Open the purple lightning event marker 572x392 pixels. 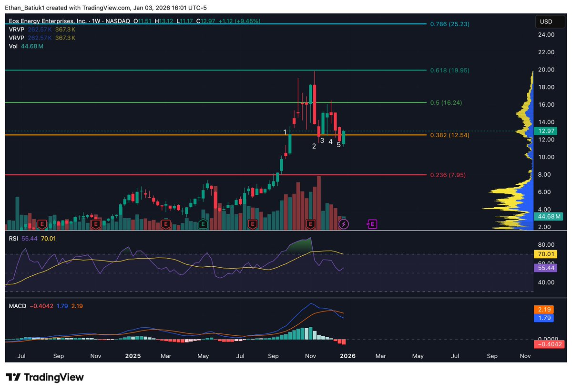point(343,223)
